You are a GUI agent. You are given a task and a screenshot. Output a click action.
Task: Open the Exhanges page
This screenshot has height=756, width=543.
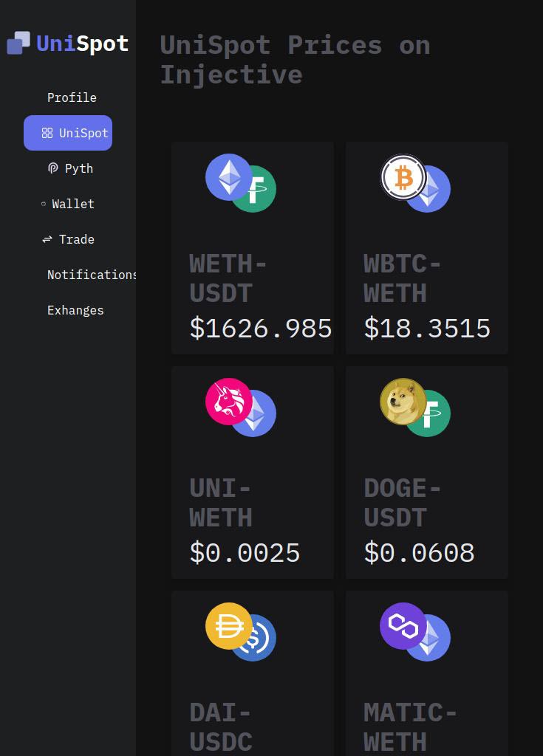(x=75, y=310)
